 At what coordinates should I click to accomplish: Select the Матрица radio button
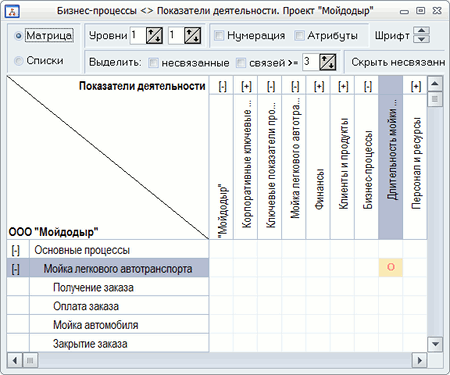[x=18, y=35]
